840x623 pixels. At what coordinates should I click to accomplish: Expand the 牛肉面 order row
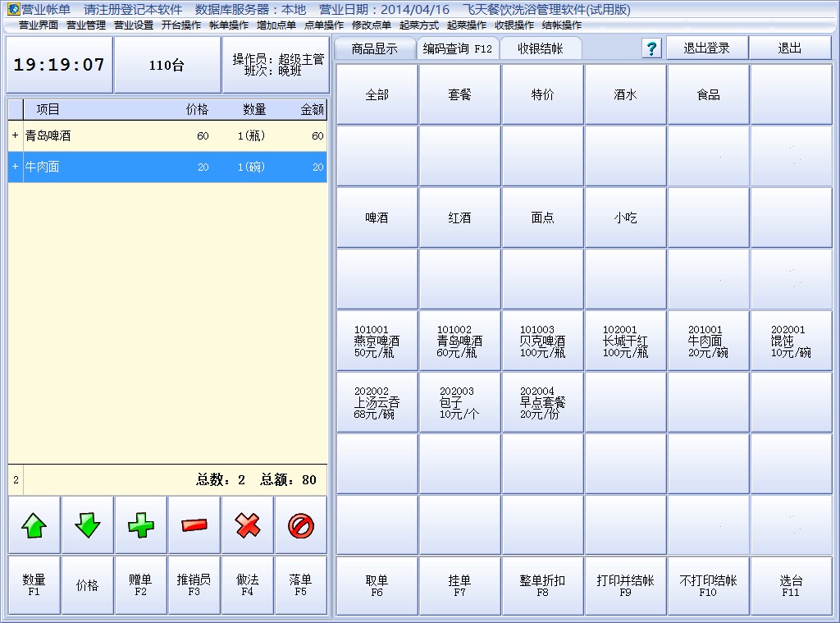(x=15, y=167)
